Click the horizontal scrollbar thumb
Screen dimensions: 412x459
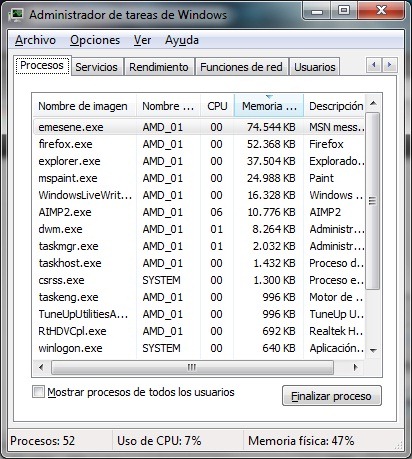(192, 367)
